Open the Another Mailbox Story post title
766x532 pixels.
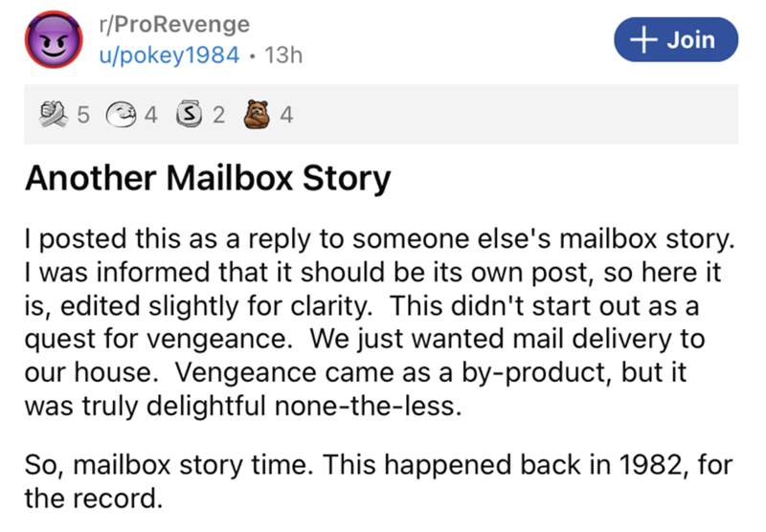click(x=208, y=178)
